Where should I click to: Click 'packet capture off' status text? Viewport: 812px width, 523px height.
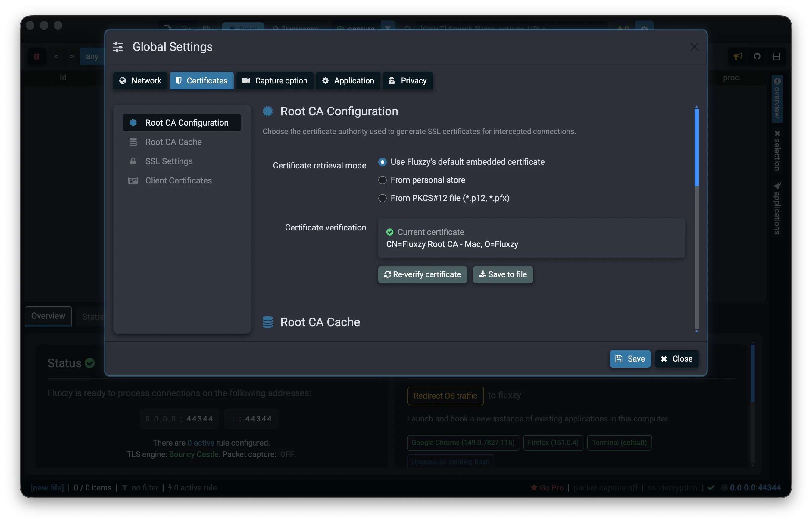606,488
